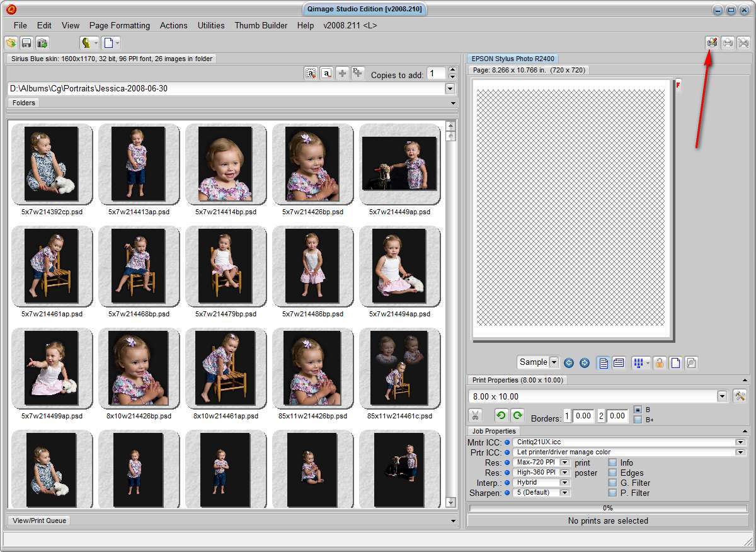Collapse the Job Properties panel arrow
The height and width of the screenshot is (552, 756).
(745, 432)
